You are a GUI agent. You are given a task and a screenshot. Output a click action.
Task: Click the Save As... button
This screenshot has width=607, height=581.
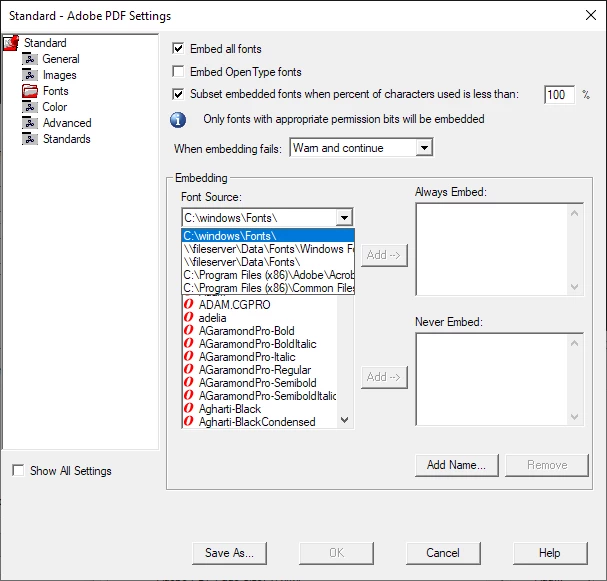point(229,553)
